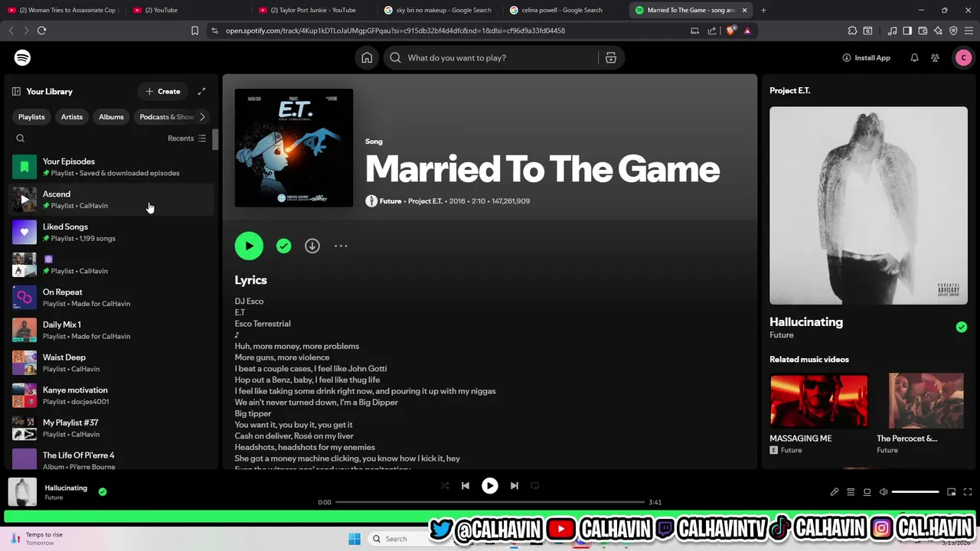Switch to the celina powell Google Search tab
This screenshot has height=551, width=980.
[x=563, y=10]
